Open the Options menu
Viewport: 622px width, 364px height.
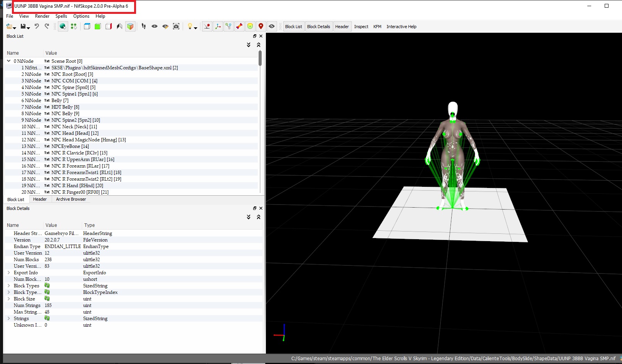point(81,16)
